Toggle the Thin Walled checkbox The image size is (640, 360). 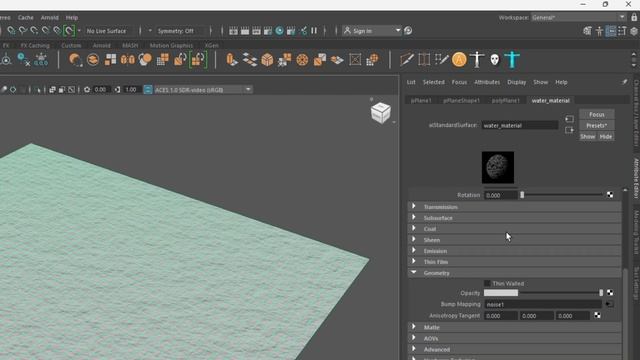click(x=487, y=283)
